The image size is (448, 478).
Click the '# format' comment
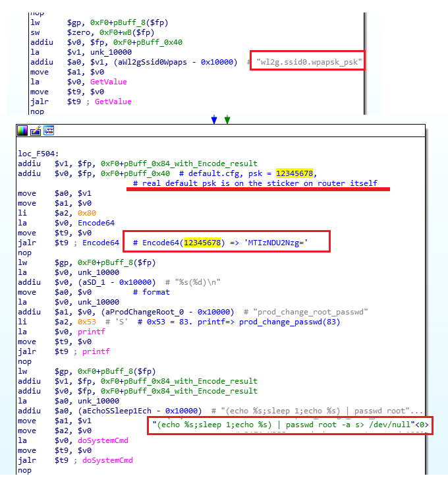pyautogui.click(x=152, y=292)
